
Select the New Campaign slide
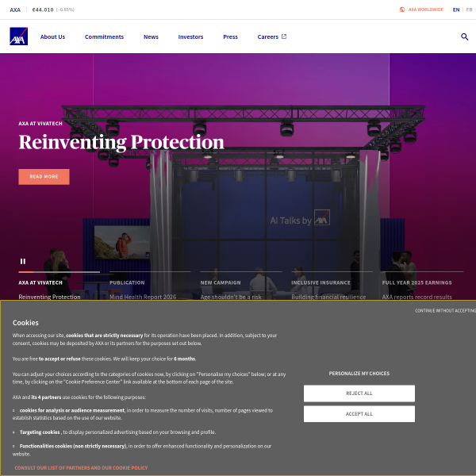coord(241,286)
